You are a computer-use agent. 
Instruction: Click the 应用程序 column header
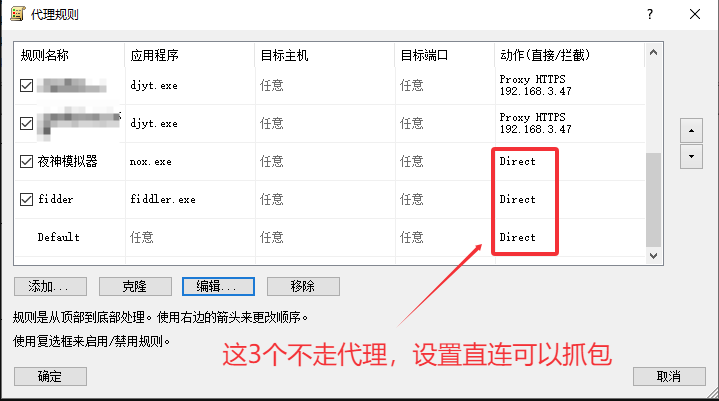[x=189, y=55]
